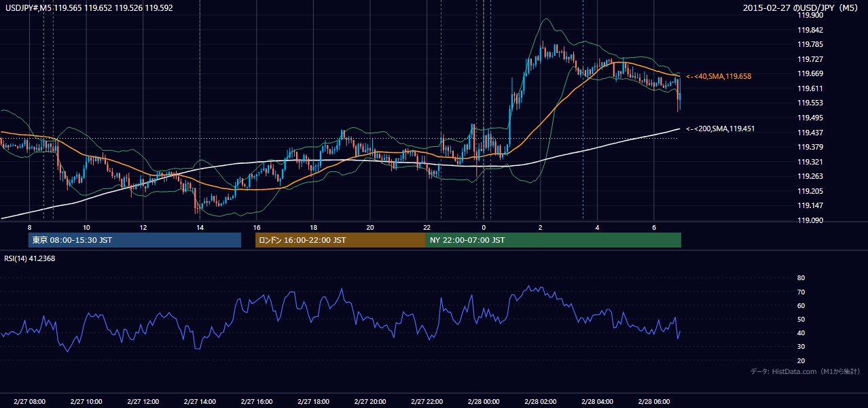Click the RSI scale value 30
This screenshot has height=408, width=868.
click(801, 347)
